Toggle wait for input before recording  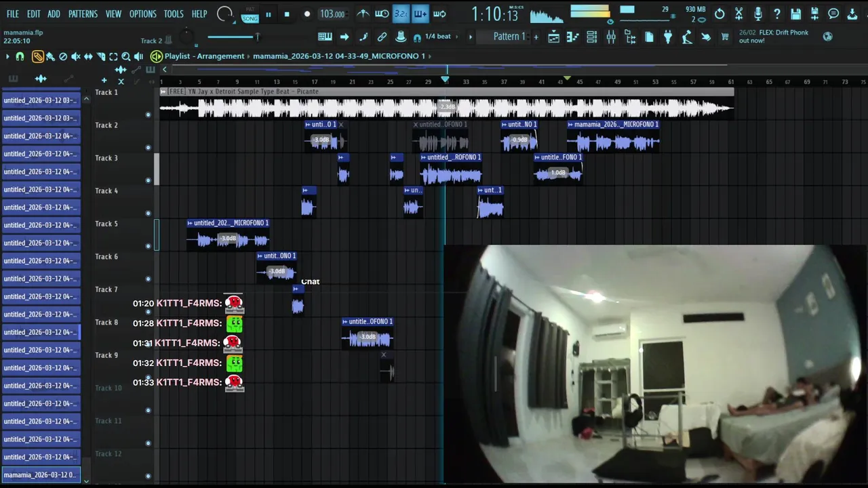pos(382,14)
